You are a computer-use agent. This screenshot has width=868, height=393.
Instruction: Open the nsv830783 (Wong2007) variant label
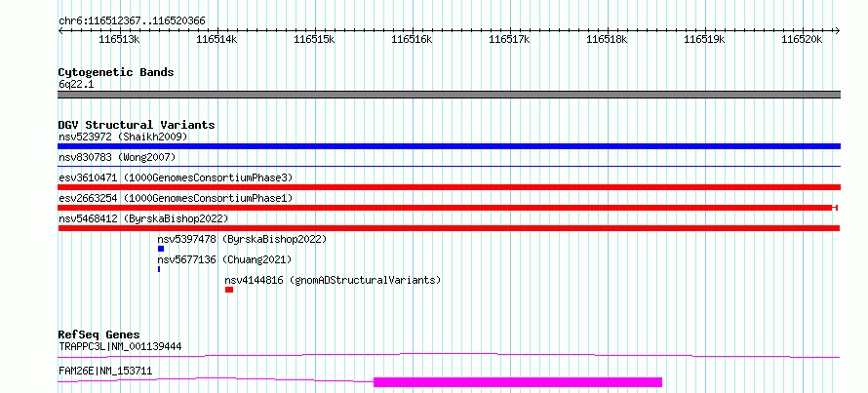[117, 157]
